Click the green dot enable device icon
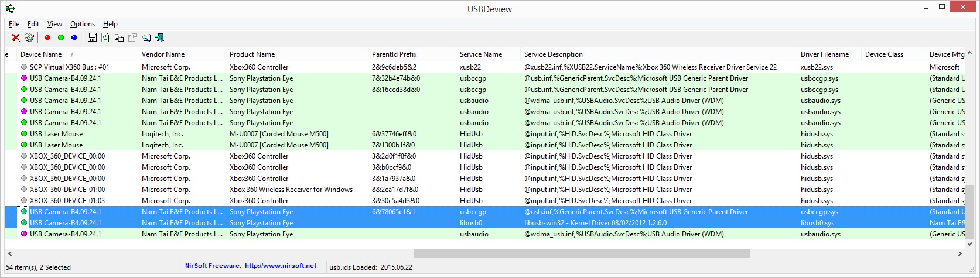 61,37
